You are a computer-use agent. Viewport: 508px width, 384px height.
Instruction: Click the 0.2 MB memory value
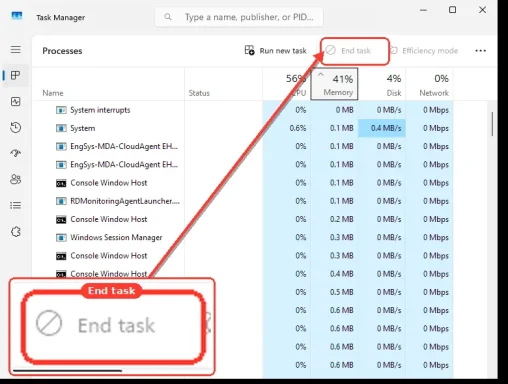click(341, 219)
